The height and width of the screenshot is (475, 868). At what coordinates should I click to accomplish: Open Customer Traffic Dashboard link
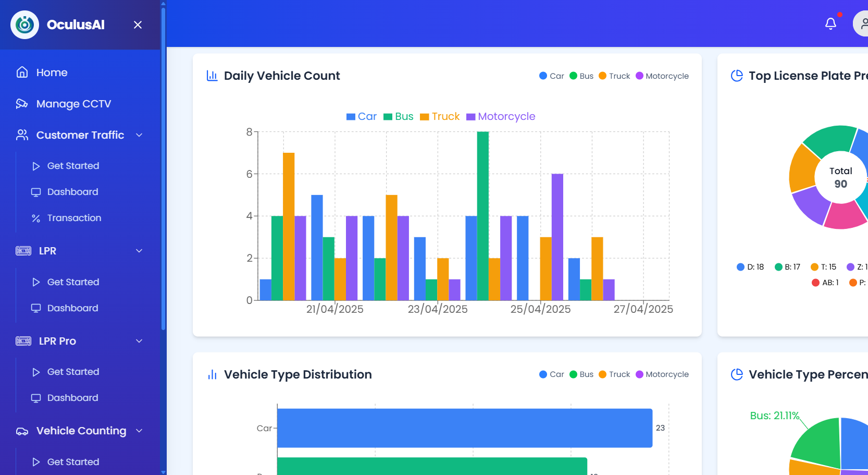tap(72, 192)
